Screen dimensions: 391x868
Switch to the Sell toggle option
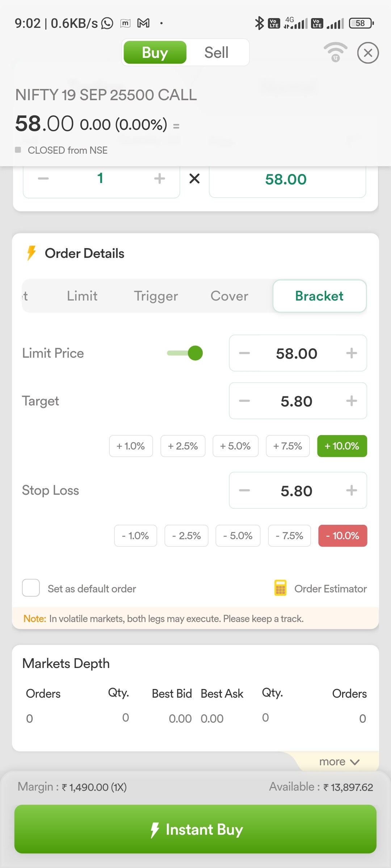tap(216, 52)
